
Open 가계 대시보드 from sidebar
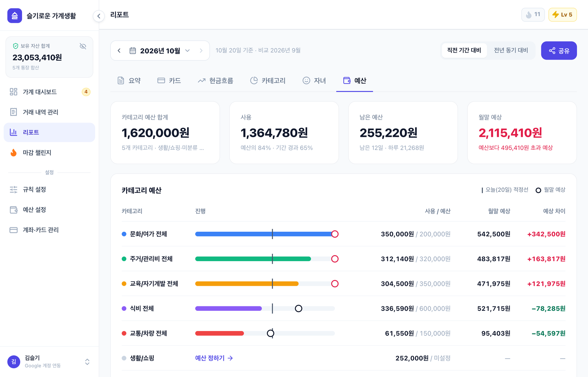click(49, 92)
